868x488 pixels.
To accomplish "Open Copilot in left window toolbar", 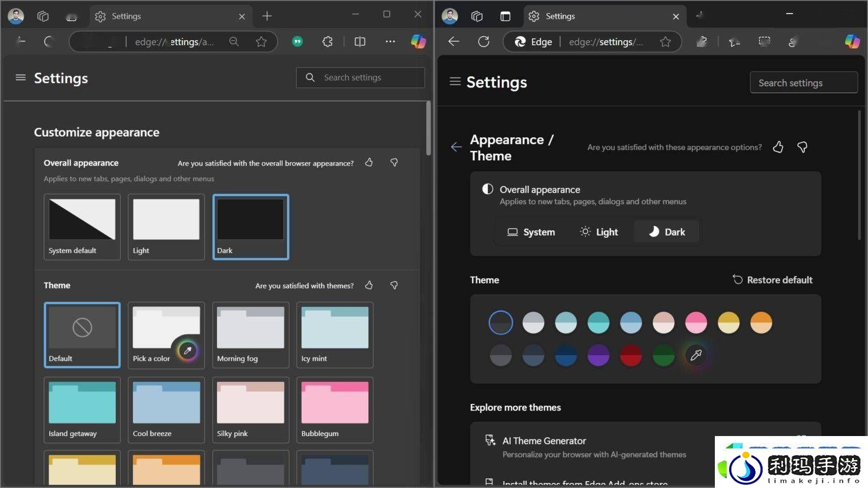I will [x=418, y=41].
